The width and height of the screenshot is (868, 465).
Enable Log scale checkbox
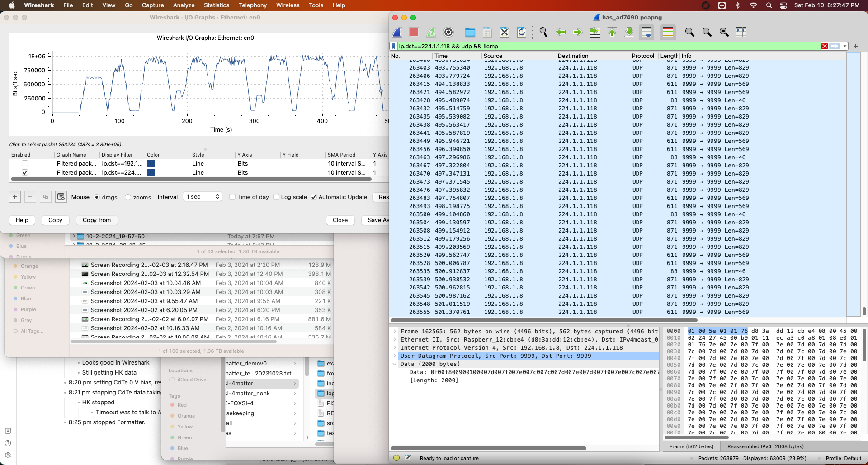276,197
